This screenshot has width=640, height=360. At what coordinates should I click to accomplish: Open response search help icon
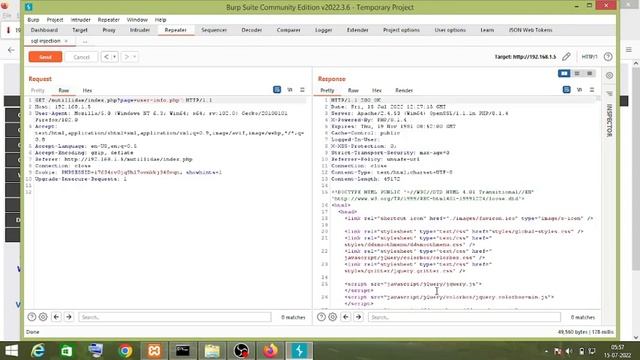click(x=322, y=317)
